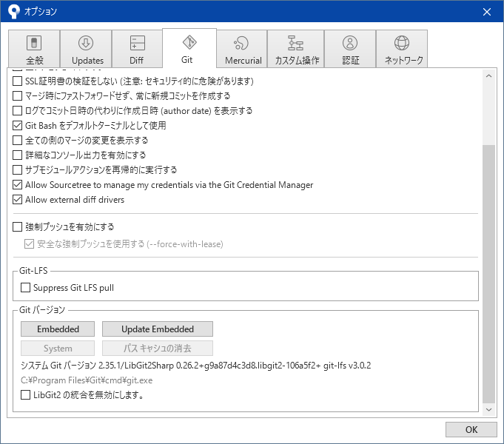Click the Update Embedded button

click(158, 329)
